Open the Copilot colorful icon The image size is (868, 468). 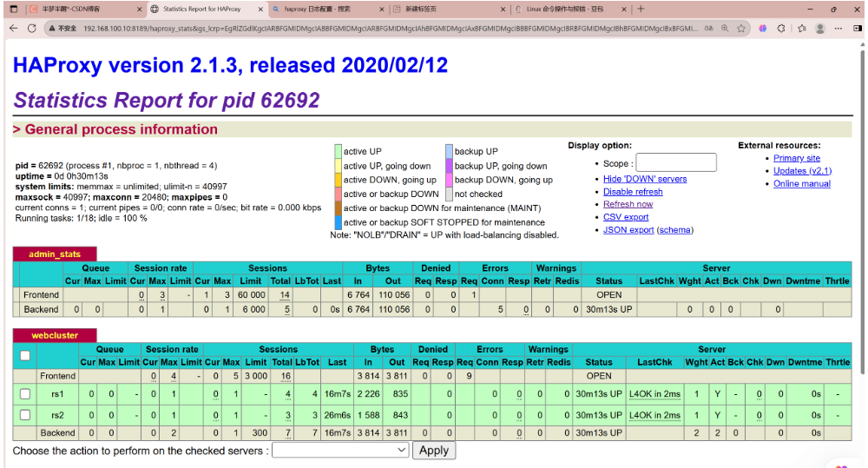pyautogui.click(x=763, y=29)
